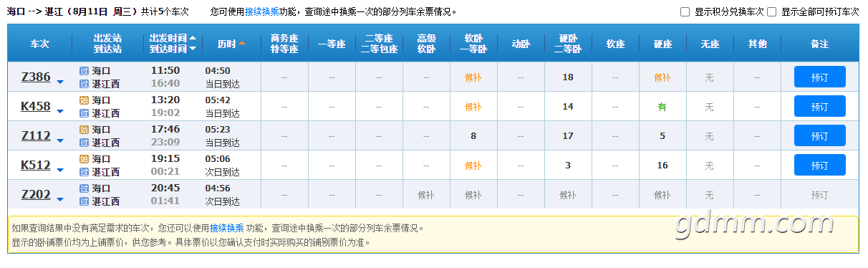Click Z386 departure time 11:50

(x=165, y=71)
